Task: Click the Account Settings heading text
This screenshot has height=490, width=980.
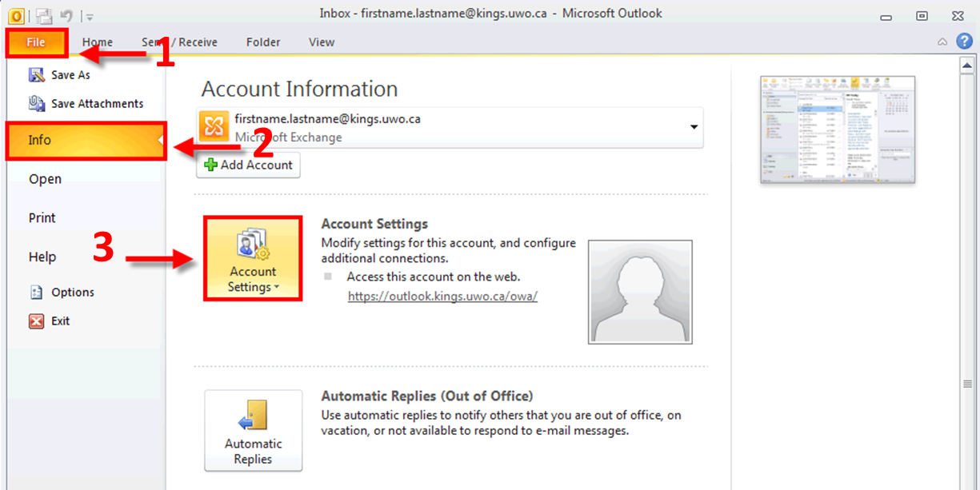Action: [x=374, y=224]
